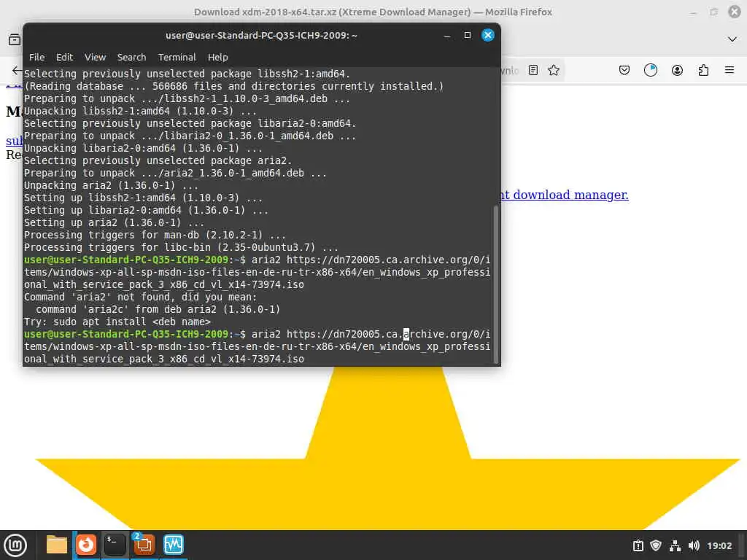This screenshot has height=560, width=747.
Task: Open Firefox extensions puzzle icon
Action: click(703, 71)
